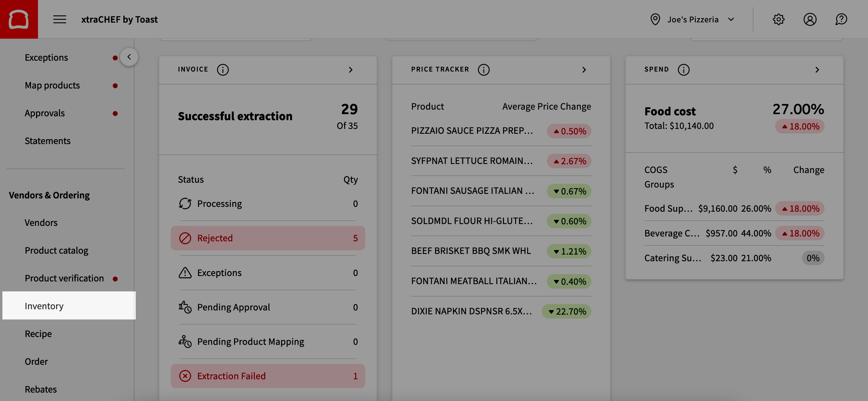
Task: Expand the Spend panel
Action: (x=817, y=69)
